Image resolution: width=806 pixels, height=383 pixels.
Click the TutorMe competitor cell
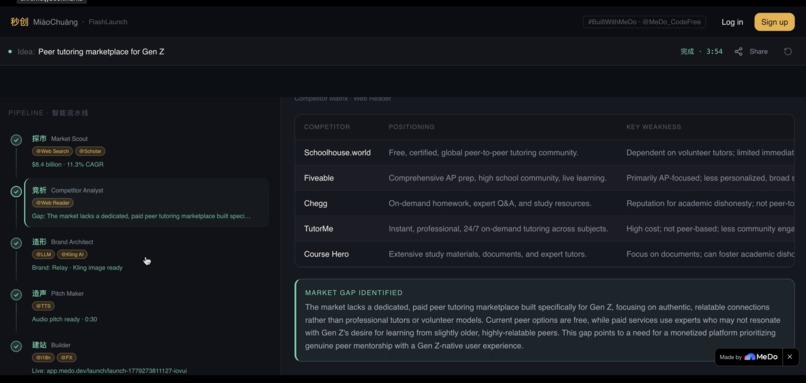(x=318, y=228)
